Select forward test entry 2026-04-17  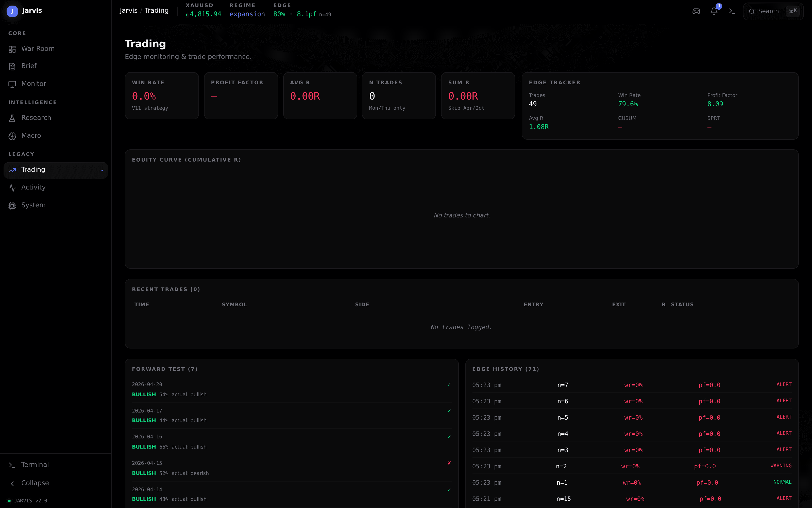pos(292,416)
